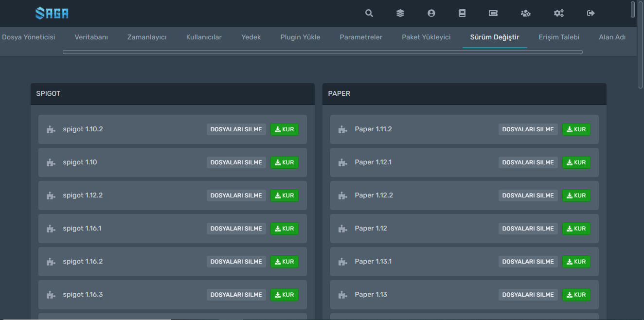Toggle DOSYALARI SILME for Paper 1.11.2
Viewport: 644px width, 320px height.
528,129
